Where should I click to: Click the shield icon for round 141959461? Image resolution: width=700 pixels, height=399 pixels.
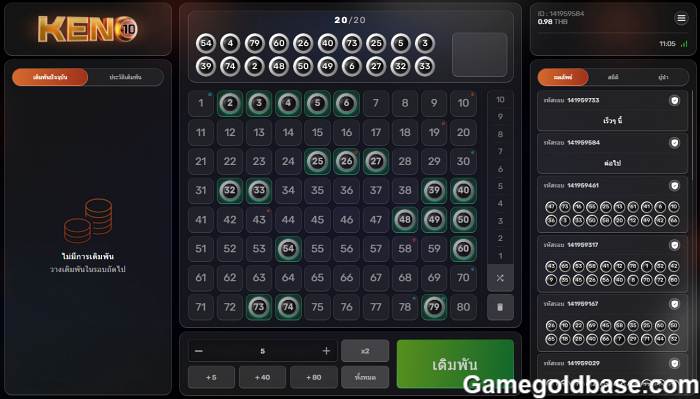tap(674, 186)
